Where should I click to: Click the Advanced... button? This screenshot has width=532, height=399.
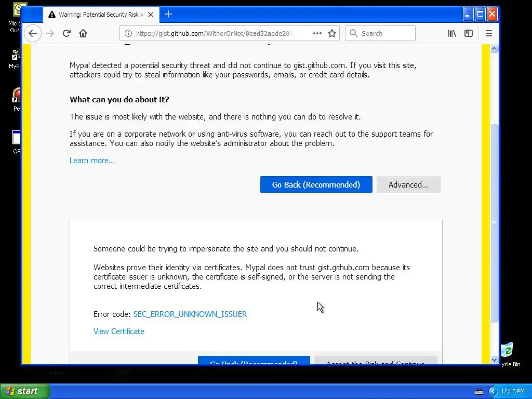[408, 184]
